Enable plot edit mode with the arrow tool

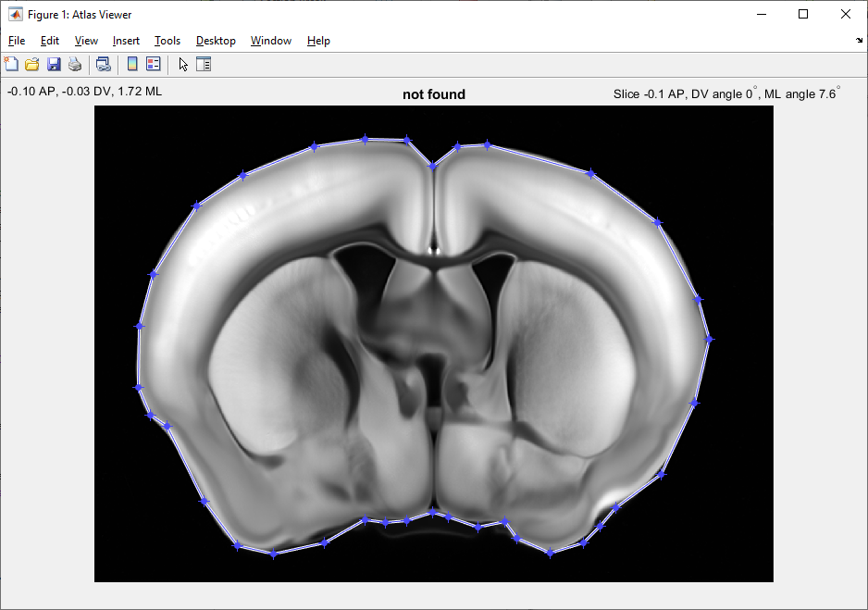182,64
